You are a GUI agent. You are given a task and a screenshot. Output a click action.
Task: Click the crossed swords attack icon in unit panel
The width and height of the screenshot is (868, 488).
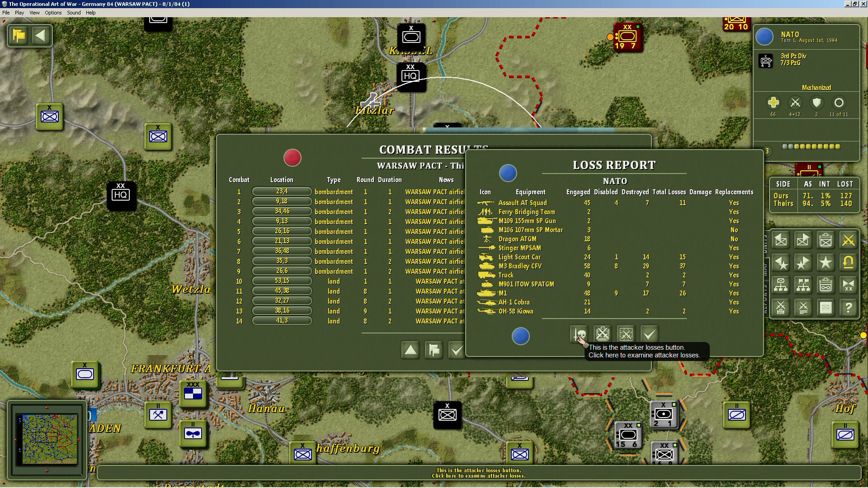pyautogui.click(x=795, y=103)
